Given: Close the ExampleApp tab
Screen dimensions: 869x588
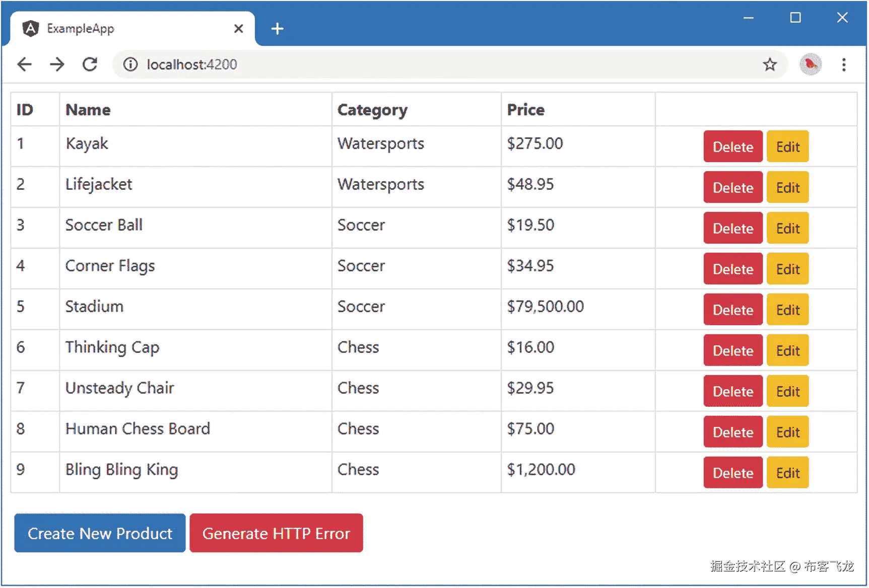Looking at the screenshot, I should (238, 29).
